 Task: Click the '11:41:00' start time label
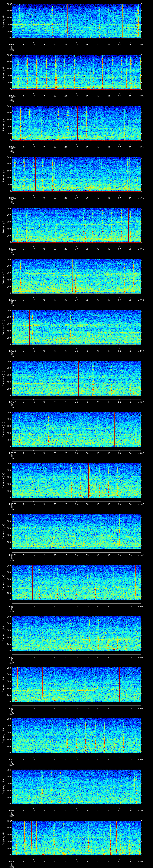(12, 555)
